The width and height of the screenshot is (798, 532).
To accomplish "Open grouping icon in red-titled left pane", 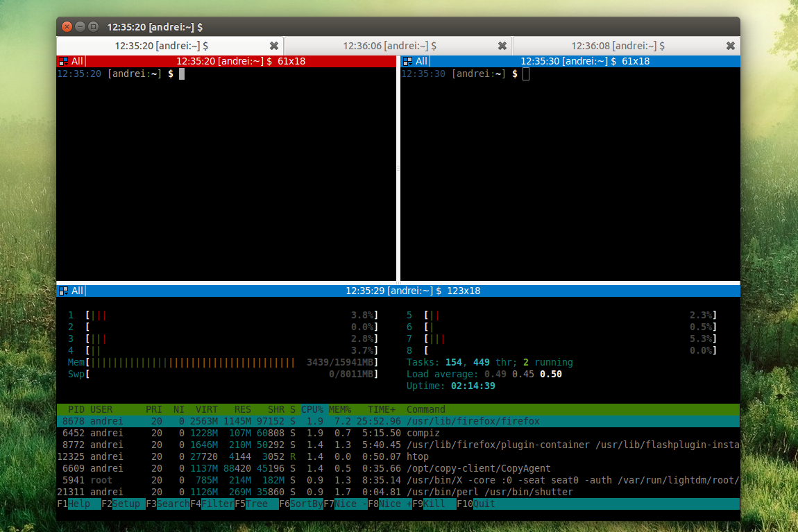I will click(x=64, y=61).
